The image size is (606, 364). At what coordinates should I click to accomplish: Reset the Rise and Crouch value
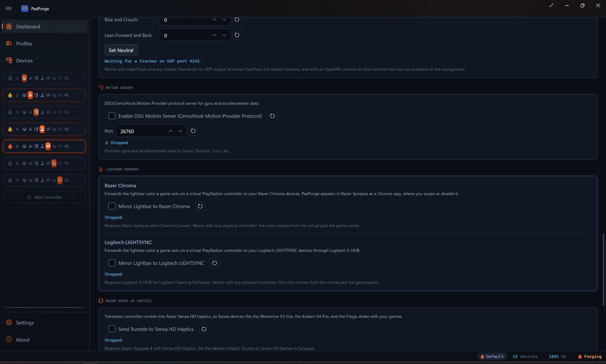(x=237, y=20)
